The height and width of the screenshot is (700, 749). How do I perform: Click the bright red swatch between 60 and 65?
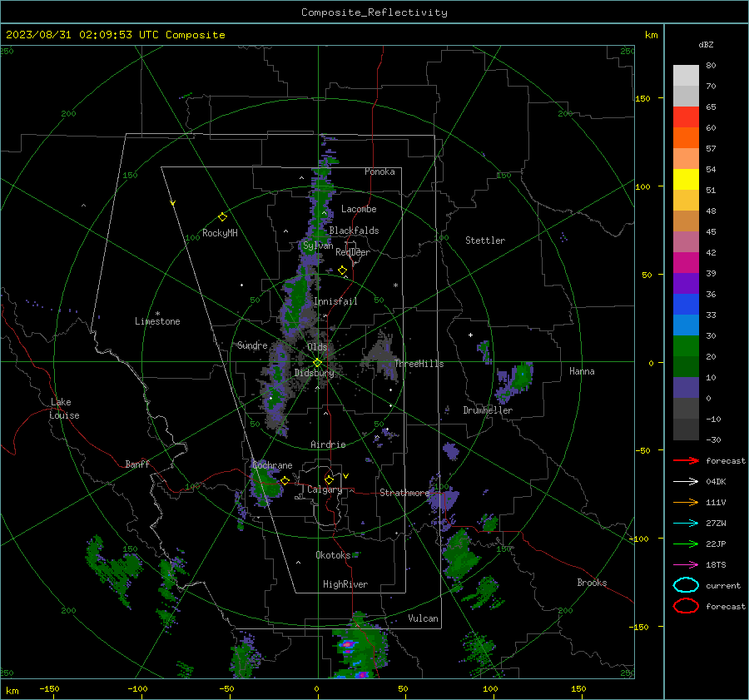pyautogui.click(x=686, y=117)
